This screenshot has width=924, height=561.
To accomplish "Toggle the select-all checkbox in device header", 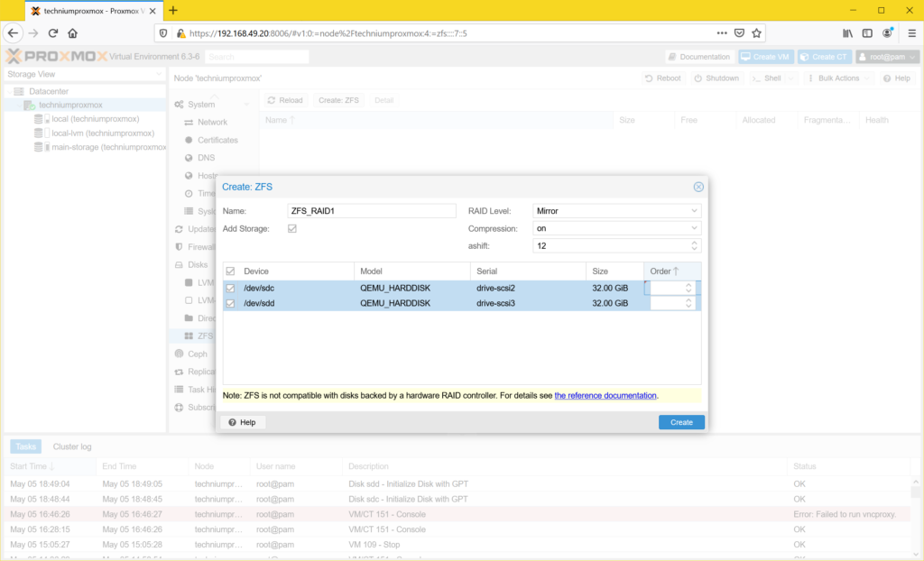I will (230, 269).
